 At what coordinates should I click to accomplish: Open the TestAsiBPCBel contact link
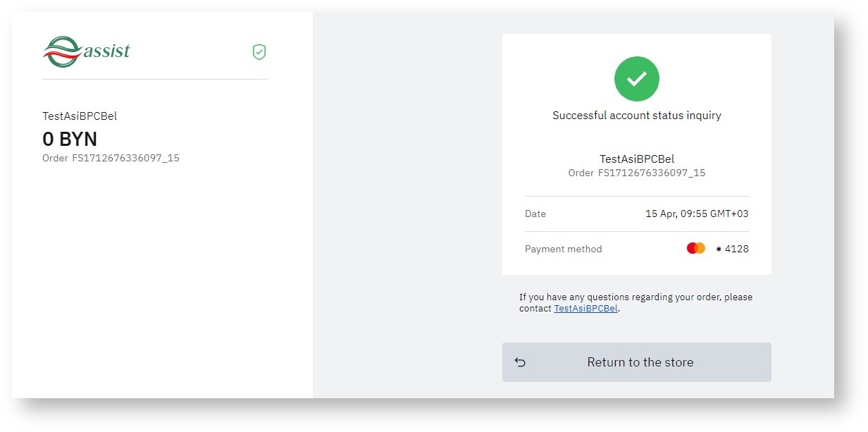[585, 309]
